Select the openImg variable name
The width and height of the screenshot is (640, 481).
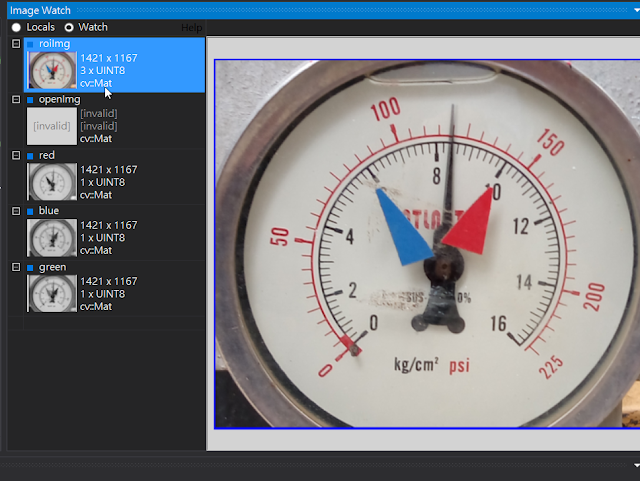click(x=60, y=100)
